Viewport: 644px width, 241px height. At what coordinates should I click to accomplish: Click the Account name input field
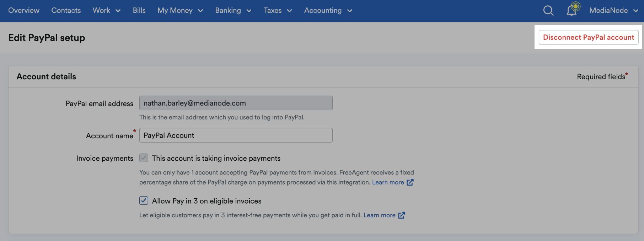[x=236, y=135]
